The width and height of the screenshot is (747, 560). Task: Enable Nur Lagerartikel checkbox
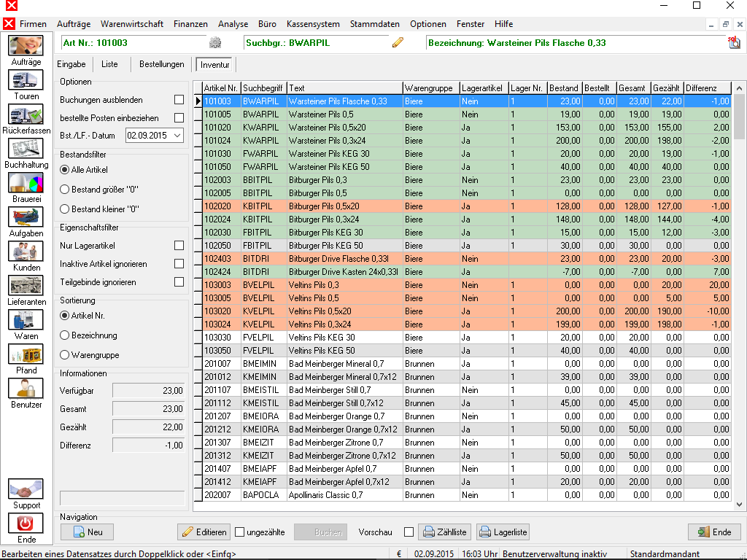[x=179, y=245]
